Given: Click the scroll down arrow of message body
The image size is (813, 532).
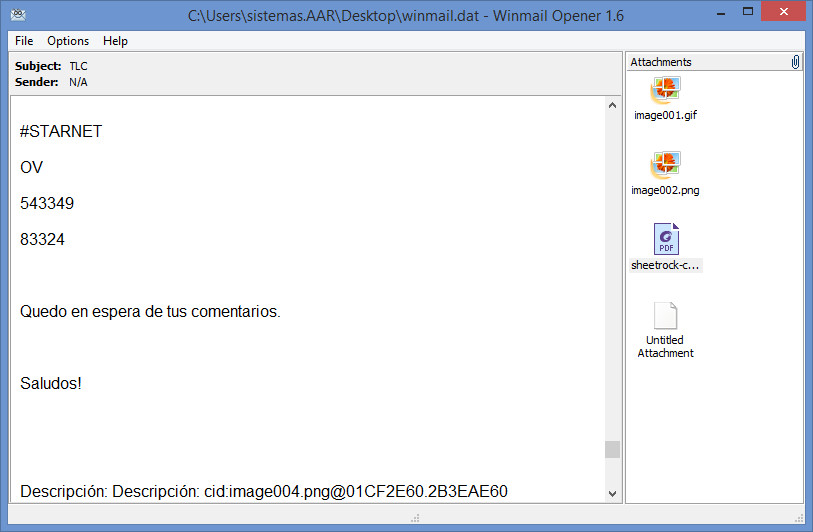Looking at the screenshot, I should [x=612, y=494].
